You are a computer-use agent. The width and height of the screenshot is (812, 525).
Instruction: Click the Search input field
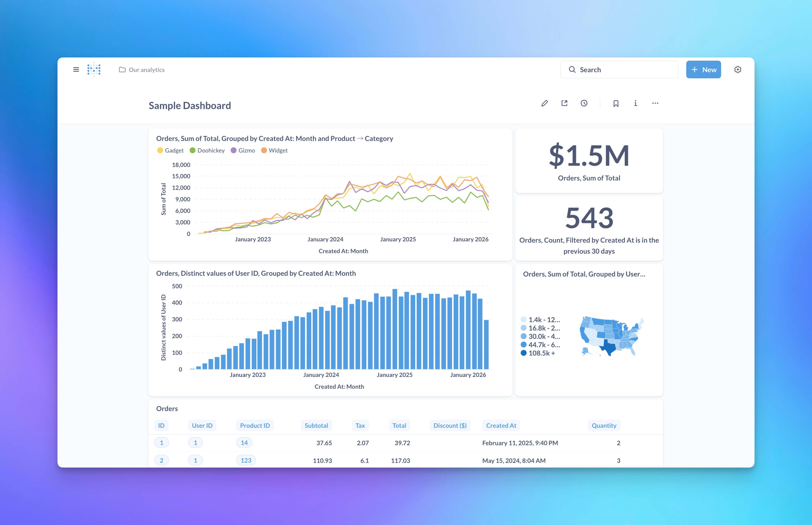tap(619, 69)
